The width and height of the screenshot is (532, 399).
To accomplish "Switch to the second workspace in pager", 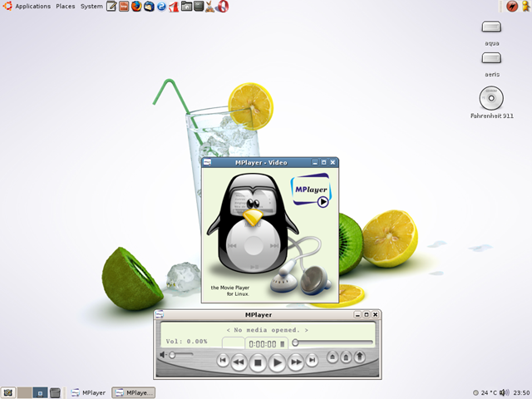I will click(x=40, y=393).
